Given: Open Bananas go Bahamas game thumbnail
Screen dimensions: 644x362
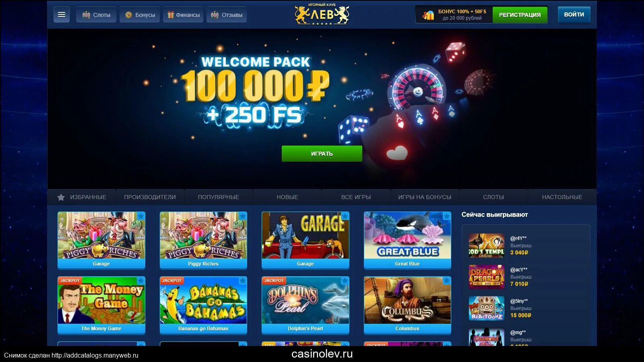Looking at the screenshot, I should [x=203, y=300].
